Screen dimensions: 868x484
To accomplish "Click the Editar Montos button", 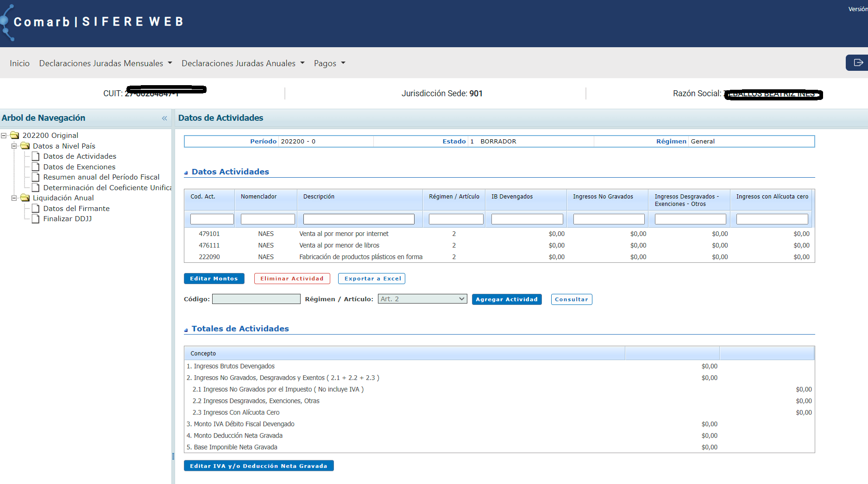I will coord(214,279).
